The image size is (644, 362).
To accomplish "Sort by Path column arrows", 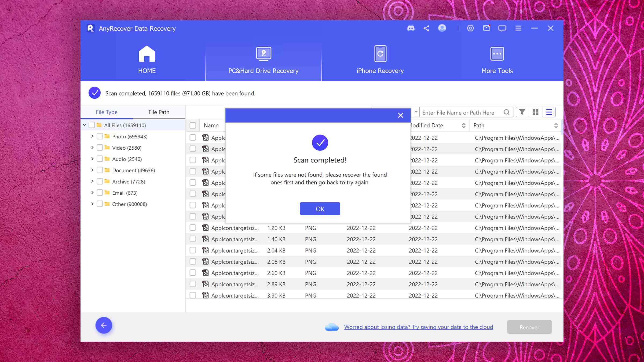I will coord(556,125).
